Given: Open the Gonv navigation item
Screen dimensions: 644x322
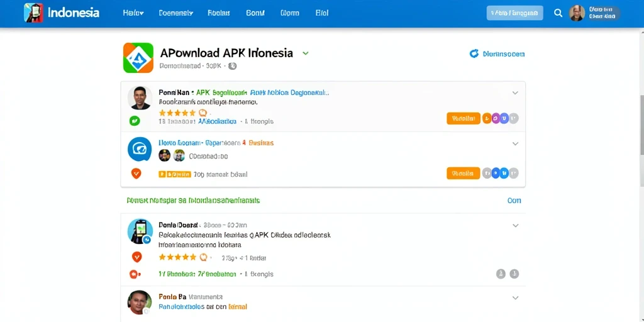Looking at the screenshot, I should 255,13.
